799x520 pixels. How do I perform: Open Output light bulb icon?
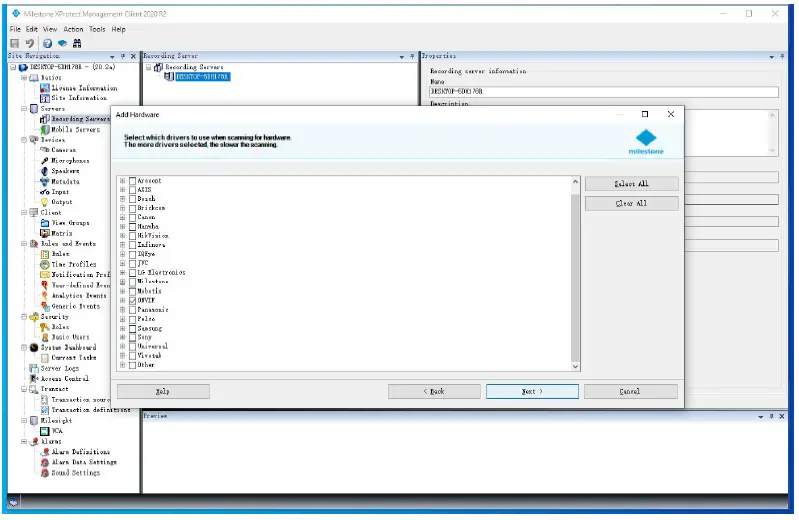click(x=45, y=202)
